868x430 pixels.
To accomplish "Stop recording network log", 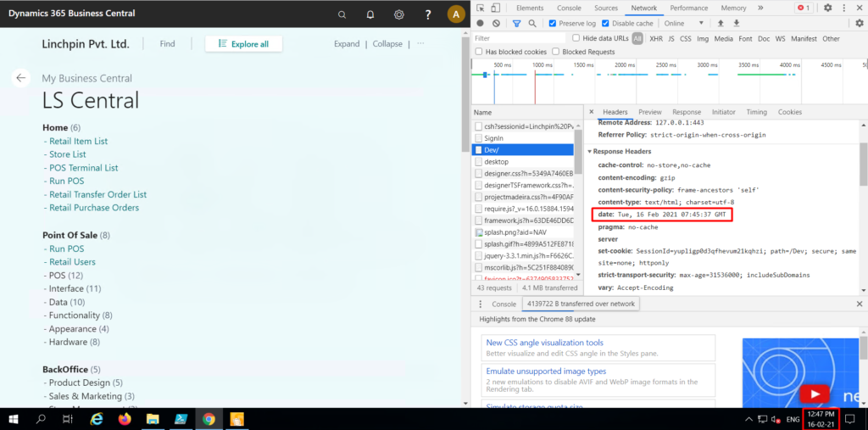I will 481,23.
